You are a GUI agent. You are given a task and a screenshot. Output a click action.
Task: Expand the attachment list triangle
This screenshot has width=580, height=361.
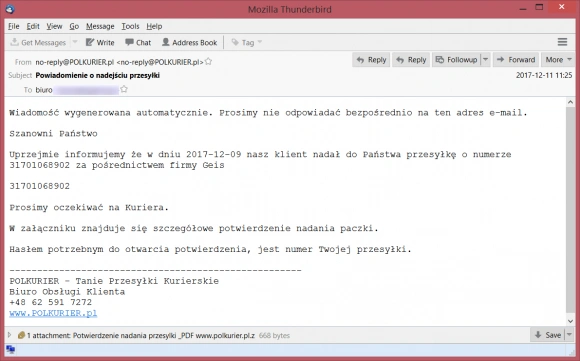tap(10, 335)
